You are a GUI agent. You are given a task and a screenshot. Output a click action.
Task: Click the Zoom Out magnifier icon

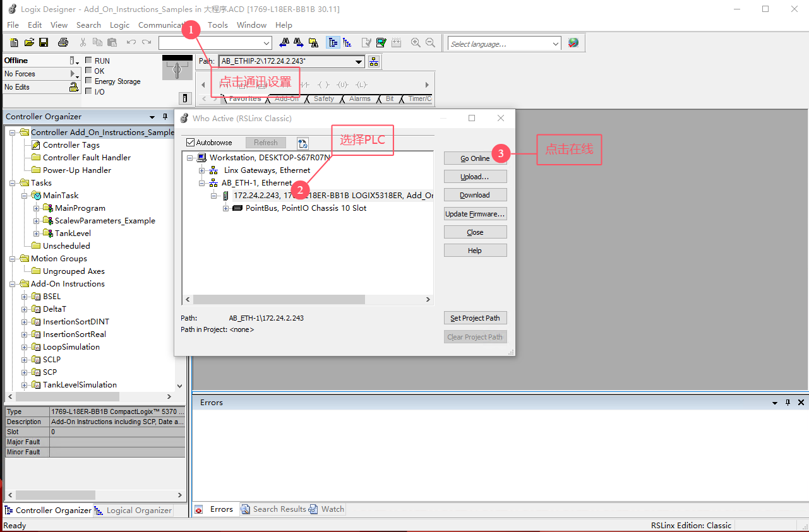coord(431,43)
